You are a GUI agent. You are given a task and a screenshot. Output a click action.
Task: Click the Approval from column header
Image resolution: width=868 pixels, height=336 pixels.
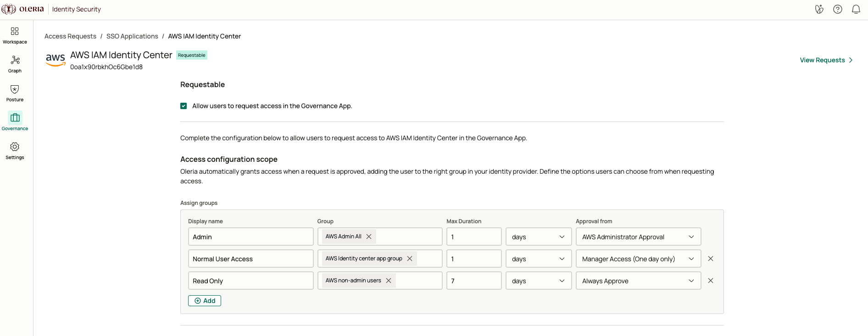coord(594,221)
